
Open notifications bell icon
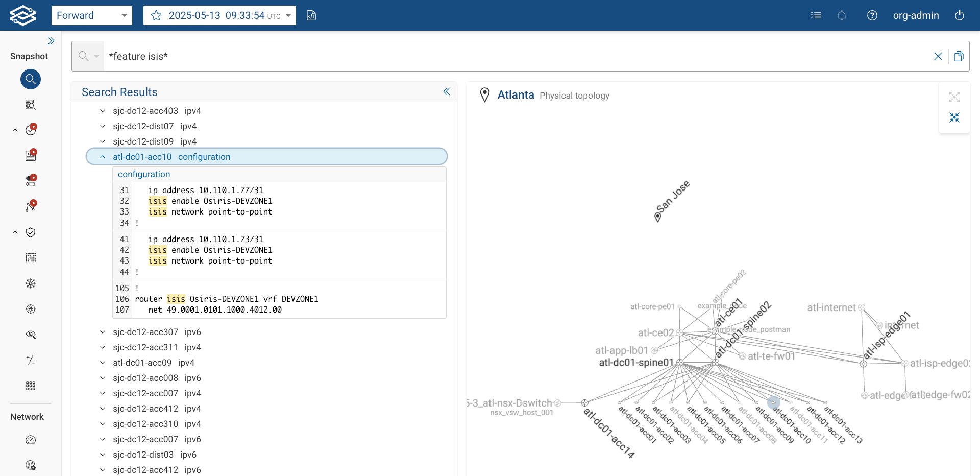coord(842,15)
